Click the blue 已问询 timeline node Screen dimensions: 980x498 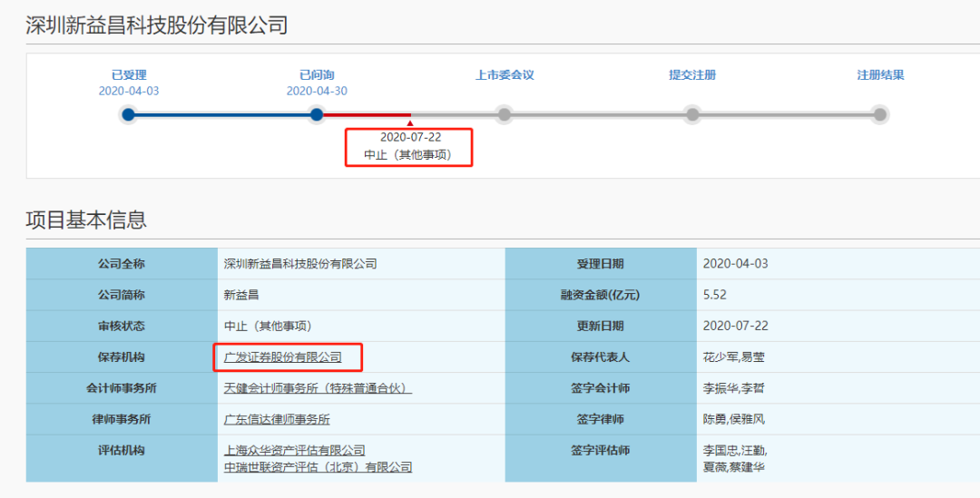tap(317, 114)
